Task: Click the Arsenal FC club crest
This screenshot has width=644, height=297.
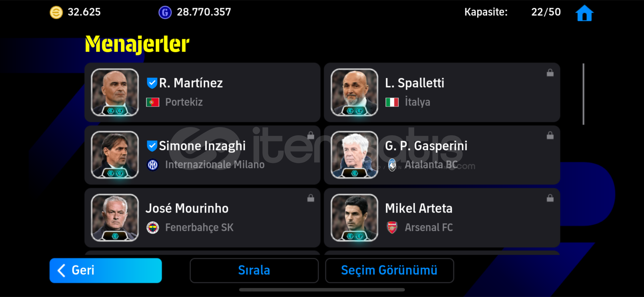Action: tap(392, 227)
